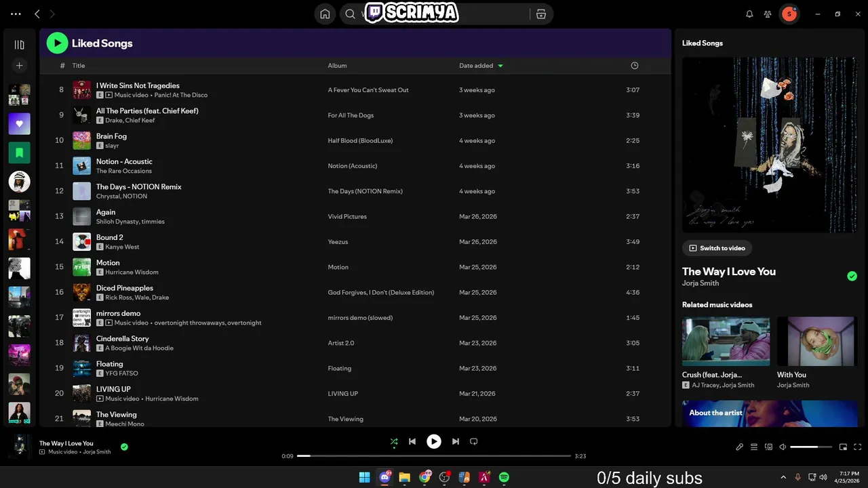
Task: Open the Friend Activity icon
Action: (768, 14)
